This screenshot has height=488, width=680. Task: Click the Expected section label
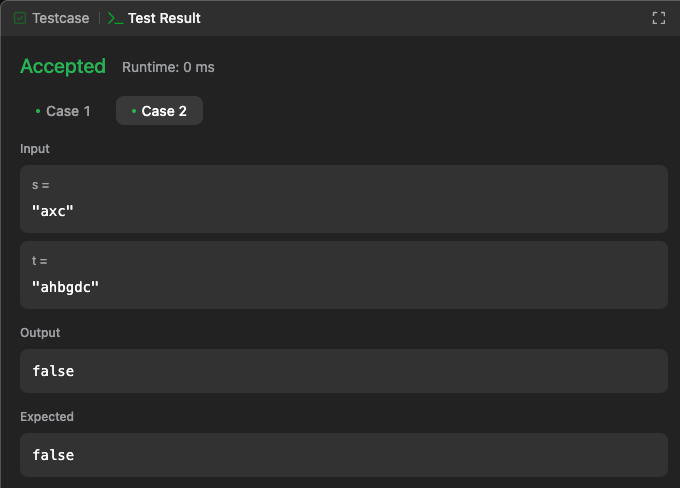(47, 416)
